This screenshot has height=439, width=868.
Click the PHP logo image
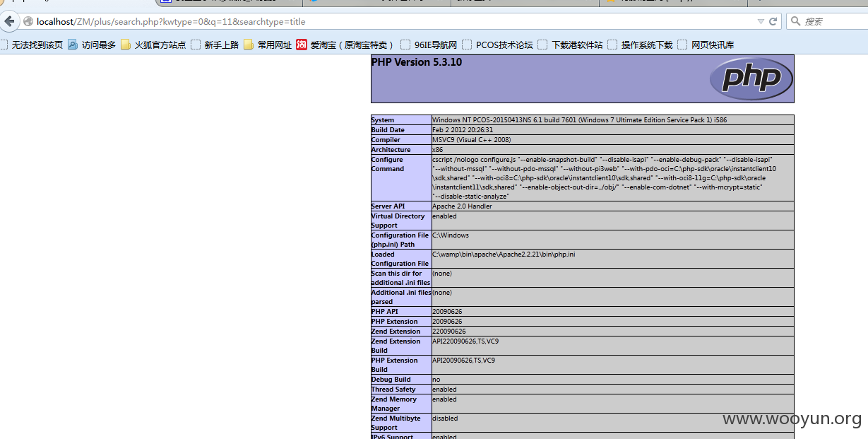pyautogui.click(x=751, y=78)
